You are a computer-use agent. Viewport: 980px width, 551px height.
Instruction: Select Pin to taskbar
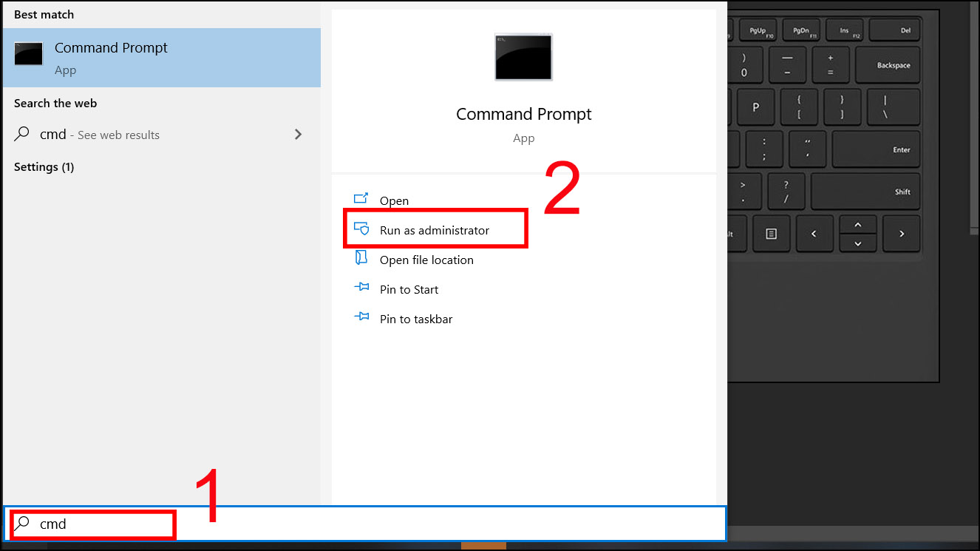coord(416,319)
